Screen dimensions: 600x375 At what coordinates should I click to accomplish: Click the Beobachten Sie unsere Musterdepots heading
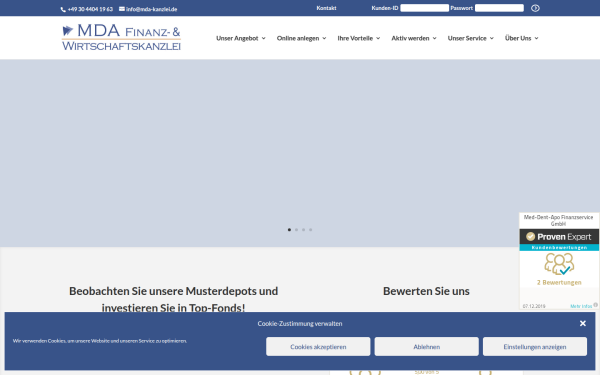(173, 299)
